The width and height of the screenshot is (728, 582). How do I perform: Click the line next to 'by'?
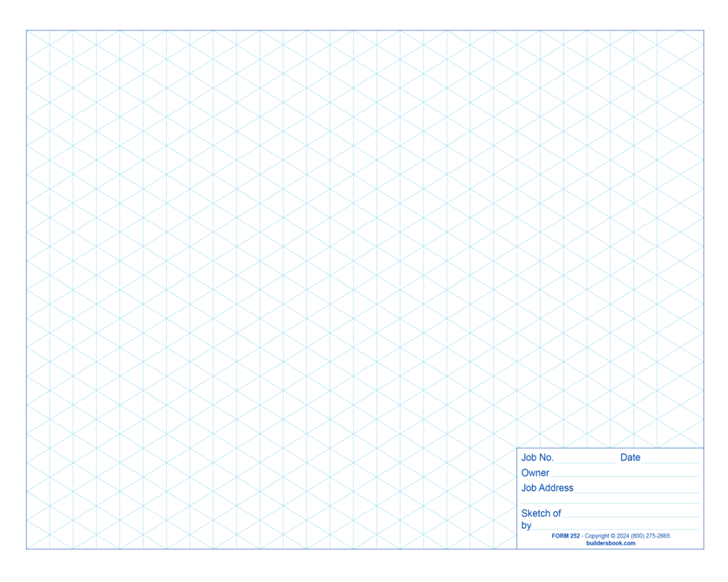[617, 528]
